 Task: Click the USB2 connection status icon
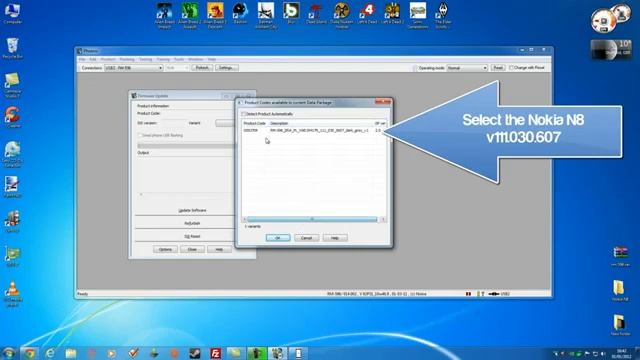click(499, 293)
